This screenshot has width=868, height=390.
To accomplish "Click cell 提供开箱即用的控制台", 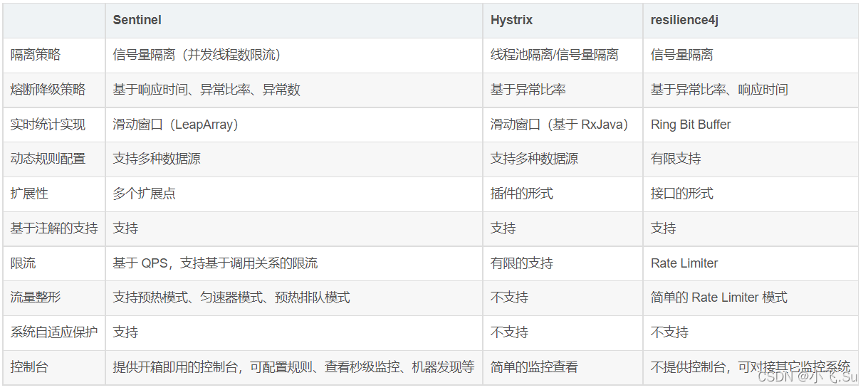I will (293, 367).
